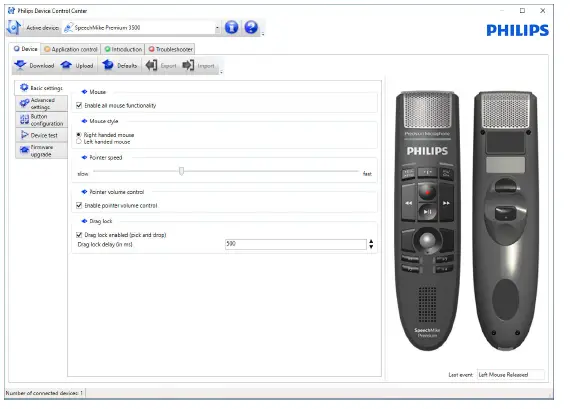This screenshot has width=570, height=409.
Task: Click the Export arrow icon
Action: click(151, 65)
